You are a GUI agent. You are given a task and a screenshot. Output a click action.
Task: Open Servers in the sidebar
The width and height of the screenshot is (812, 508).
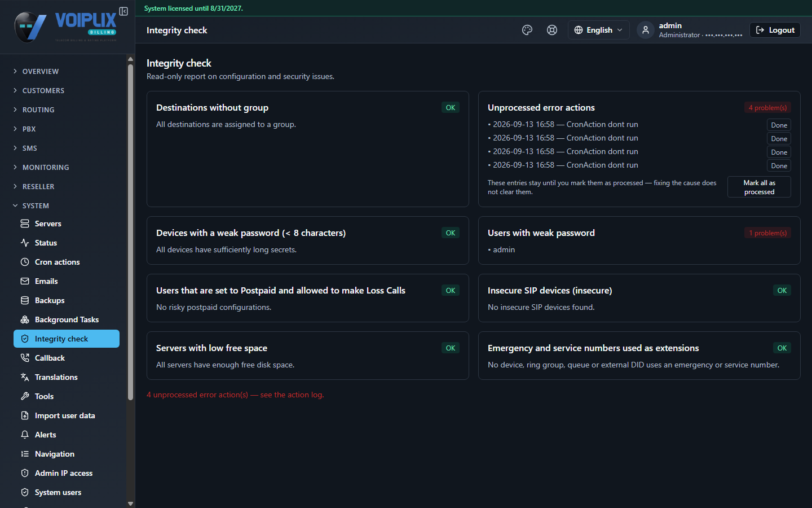(x=67, y=224)
